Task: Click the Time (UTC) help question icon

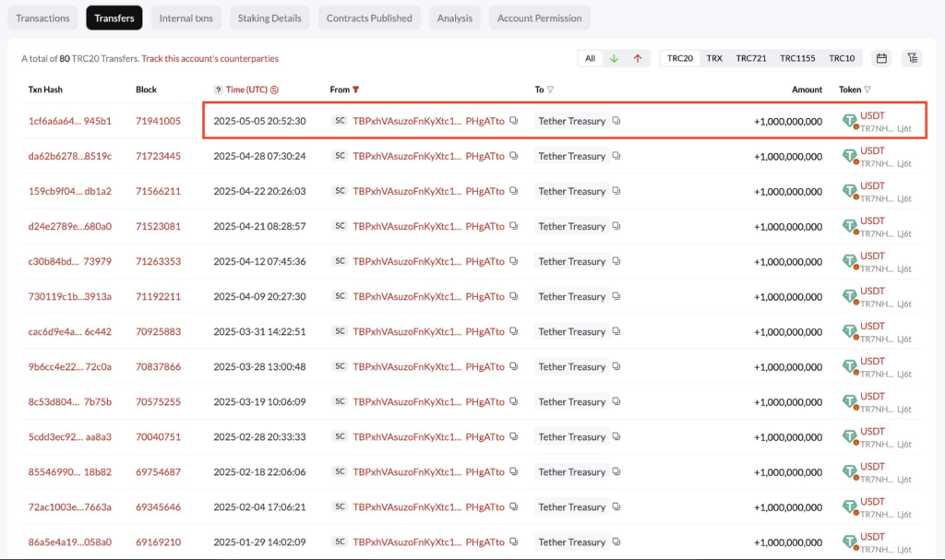Action: pyautogui.click(x=218, y=89)
